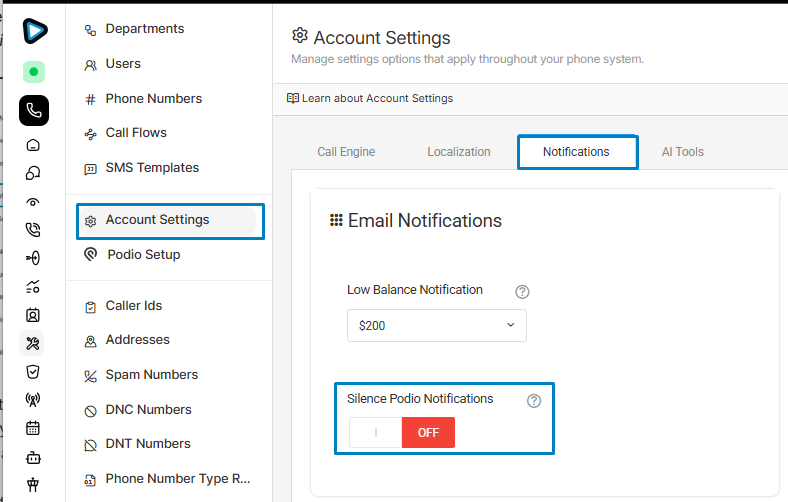Click the shield icon in left rail
The width and height of the screenshot is (788, 502).
[x=33, y=372]
